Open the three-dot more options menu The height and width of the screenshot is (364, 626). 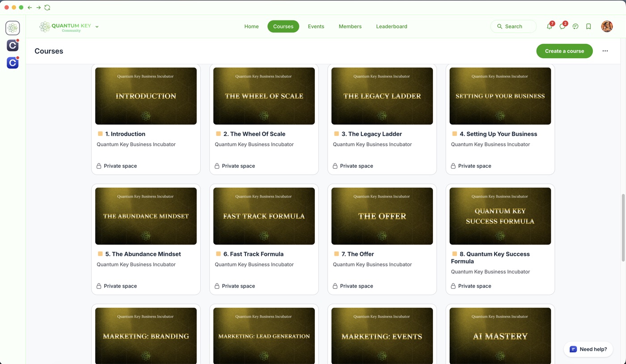605,51
